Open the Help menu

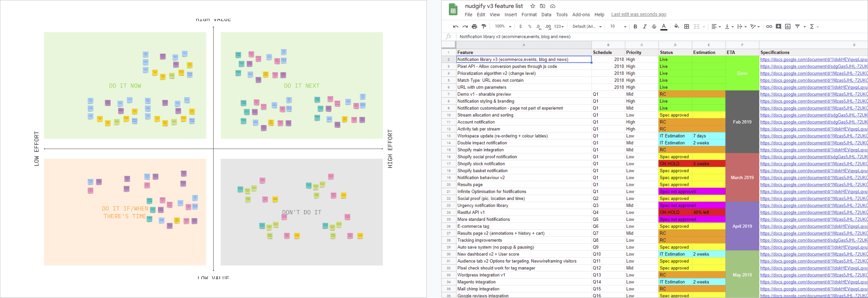pyautogui.click(x=600, y=15)
